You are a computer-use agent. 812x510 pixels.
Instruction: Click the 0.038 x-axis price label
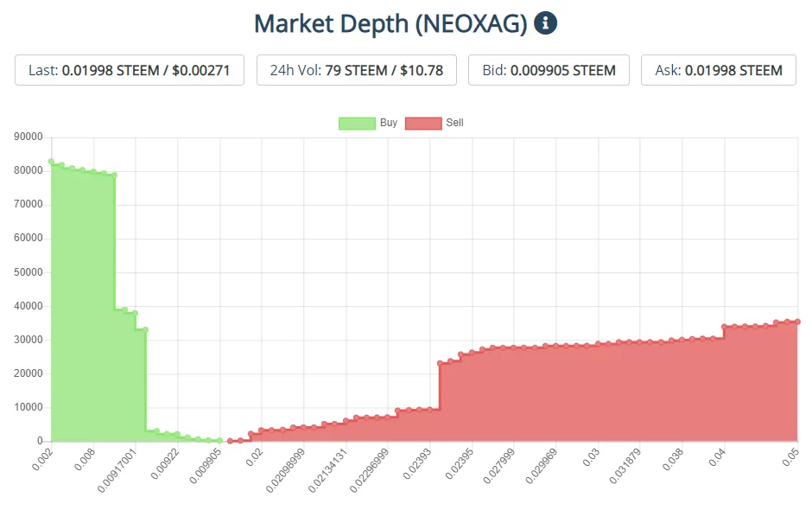[674, 459]
